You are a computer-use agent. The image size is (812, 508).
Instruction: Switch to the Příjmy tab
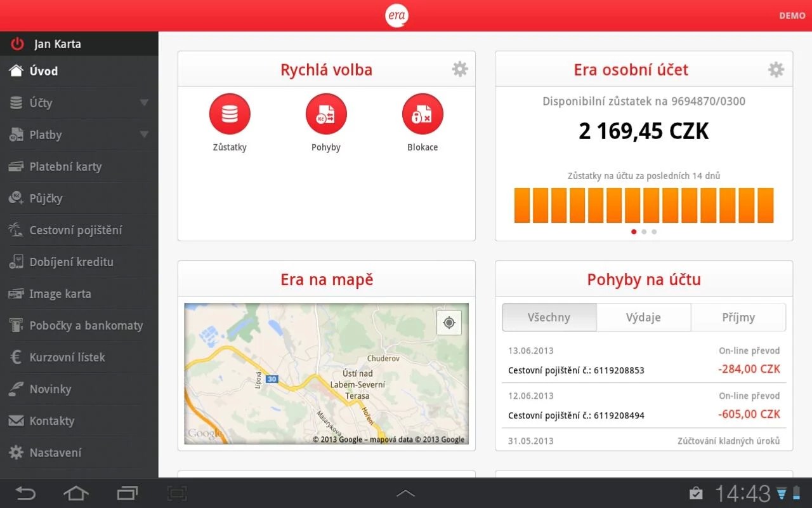coord(738,317)
